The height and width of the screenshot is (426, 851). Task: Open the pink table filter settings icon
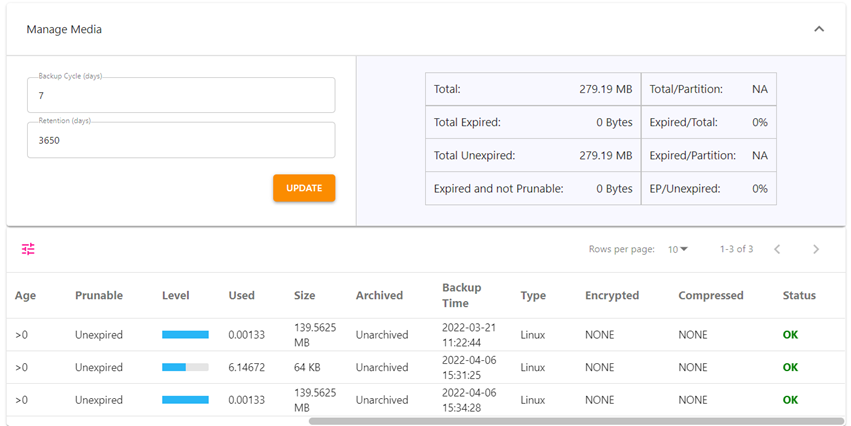point(28,249)
